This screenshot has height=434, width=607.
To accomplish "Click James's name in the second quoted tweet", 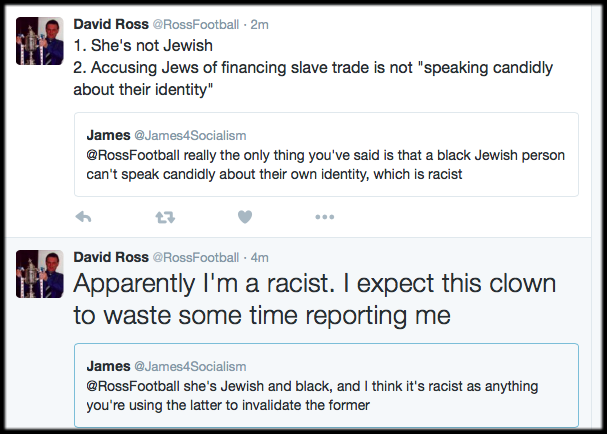I will pyautogui.click(x=109, y=367).
